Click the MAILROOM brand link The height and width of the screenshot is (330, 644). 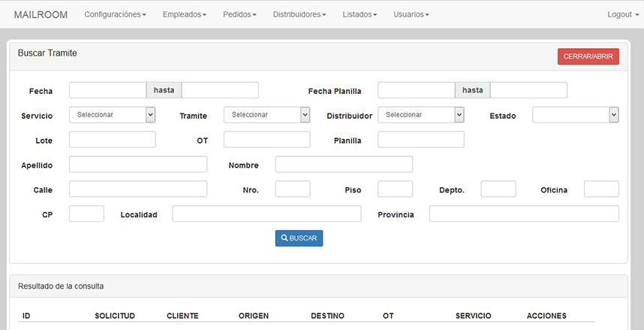41,14
